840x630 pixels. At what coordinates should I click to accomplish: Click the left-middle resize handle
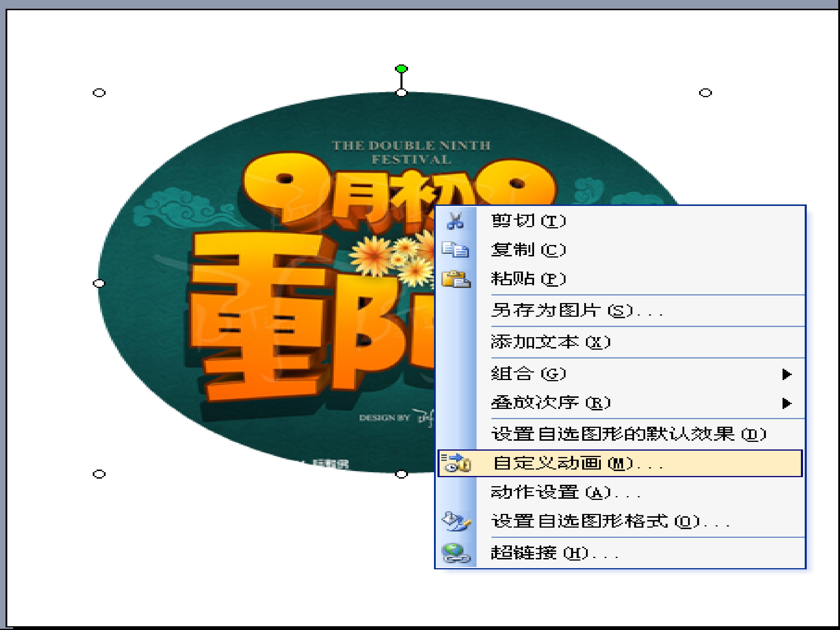pos(99,283)
